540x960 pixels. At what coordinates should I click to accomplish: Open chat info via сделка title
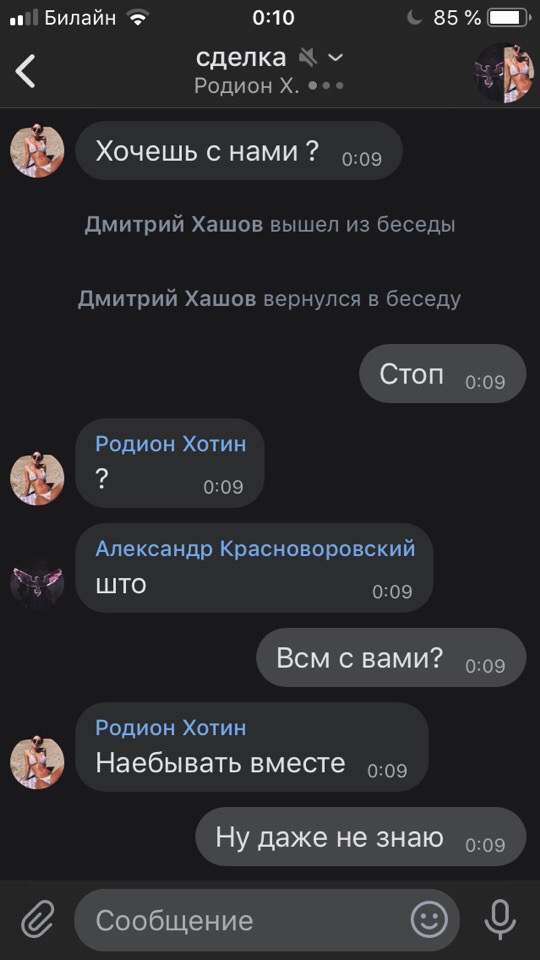[x=241, y=58]
